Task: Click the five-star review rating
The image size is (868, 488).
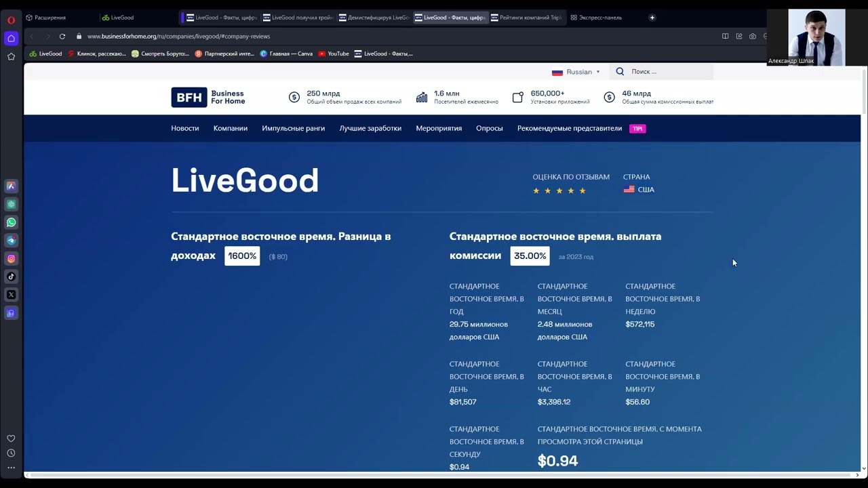Action: tap(559, 190)
